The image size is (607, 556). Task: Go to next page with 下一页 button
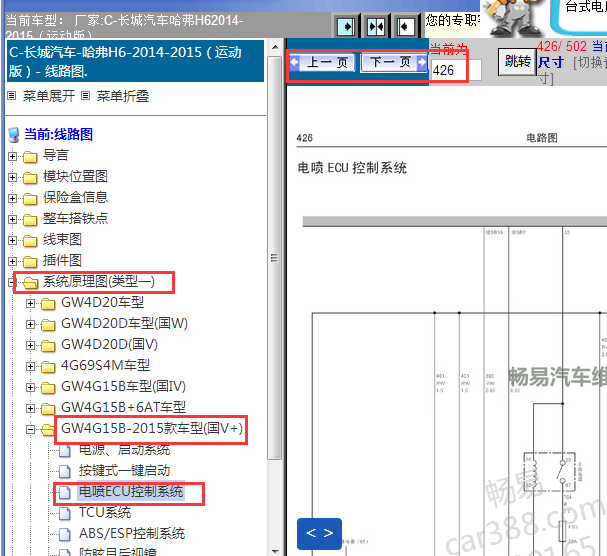click(x=394, y=62)
